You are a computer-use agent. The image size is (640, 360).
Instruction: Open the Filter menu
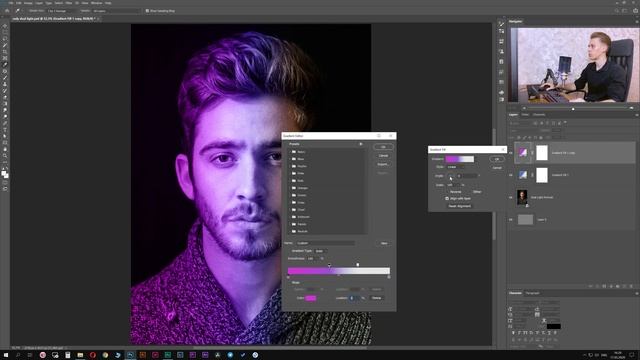click(x=69, y=3)
